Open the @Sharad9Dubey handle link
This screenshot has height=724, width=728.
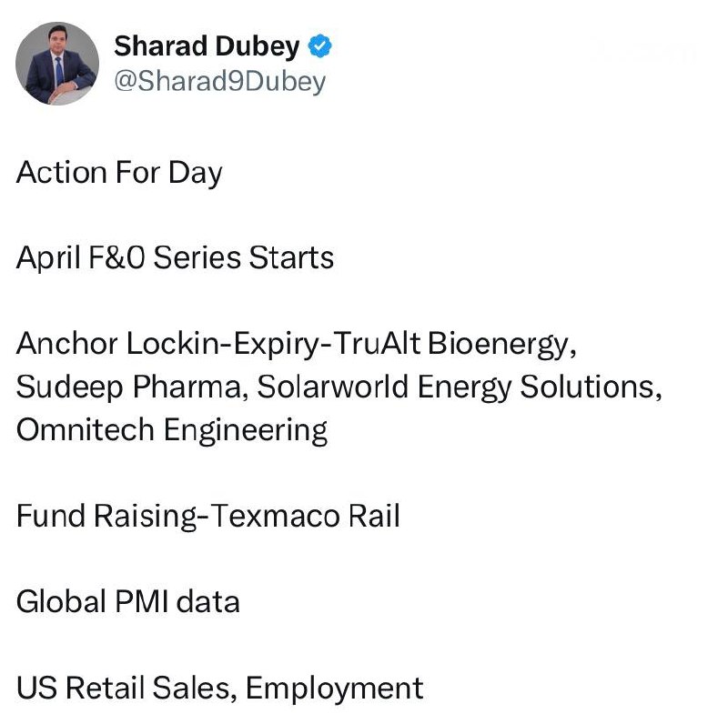tap(218, 82)
